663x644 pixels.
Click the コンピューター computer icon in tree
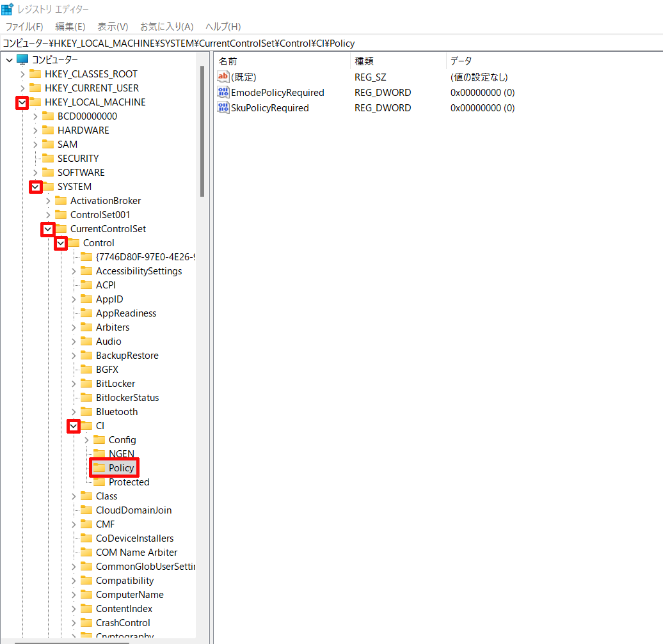[22, 59]
